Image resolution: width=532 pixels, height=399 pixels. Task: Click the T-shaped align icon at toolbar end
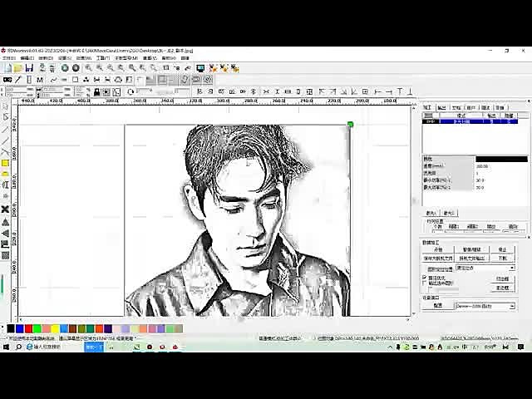pyautogui.click(x=400, y=91)
